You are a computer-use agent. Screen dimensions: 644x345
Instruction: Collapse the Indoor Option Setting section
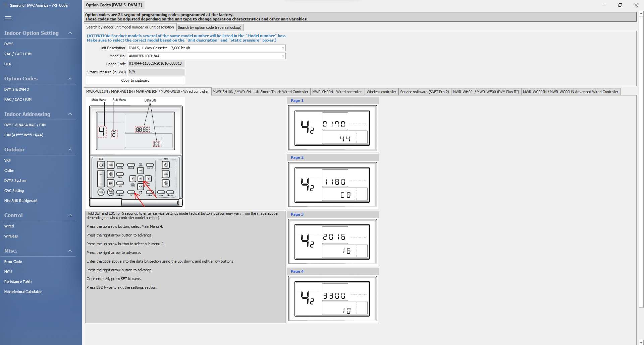70,33
